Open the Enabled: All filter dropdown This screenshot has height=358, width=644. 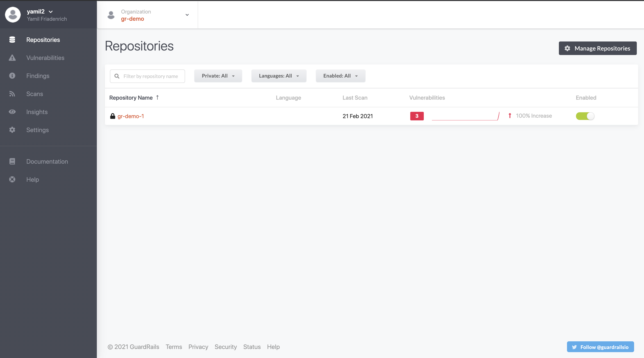(340, 76)
